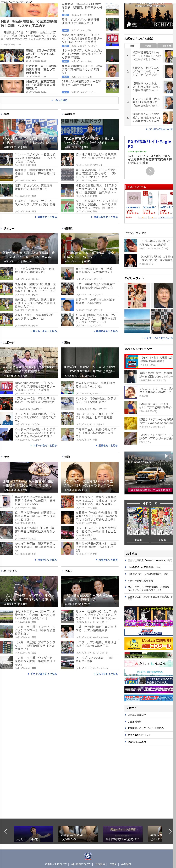Open 広告掲載資料 link
This screenshot has width=176, height=868.
tap(135, 722)
